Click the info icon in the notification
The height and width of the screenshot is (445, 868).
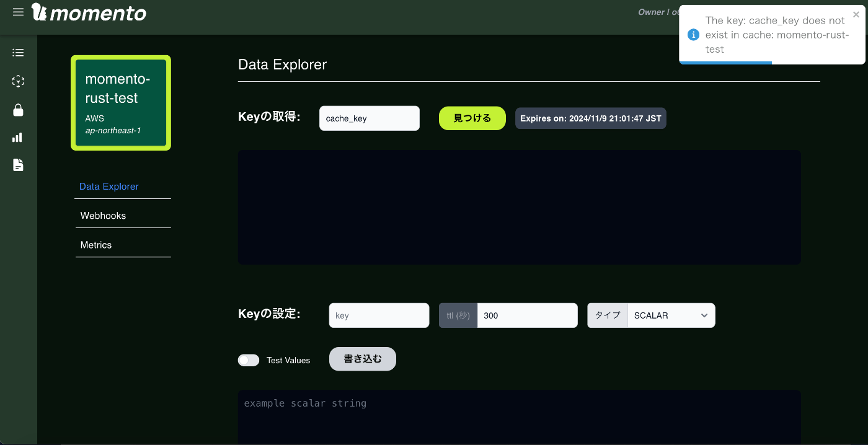click(694, 35)
